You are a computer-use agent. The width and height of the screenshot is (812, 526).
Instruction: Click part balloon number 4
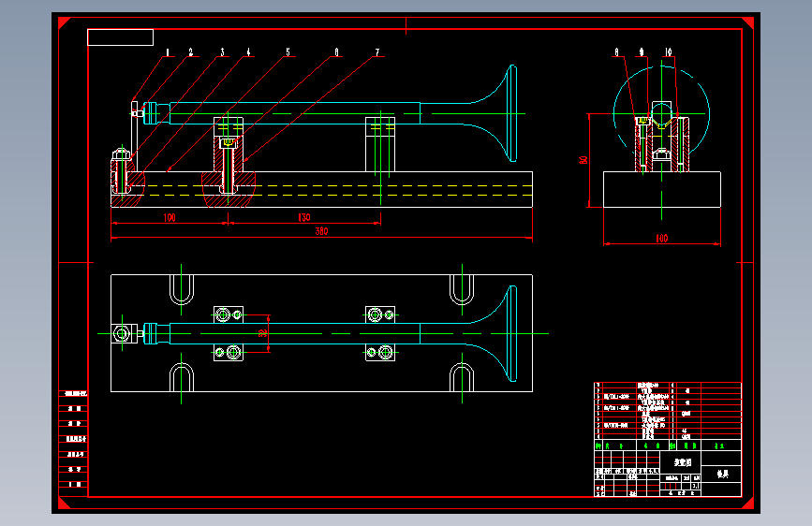[x=248, y=52]
